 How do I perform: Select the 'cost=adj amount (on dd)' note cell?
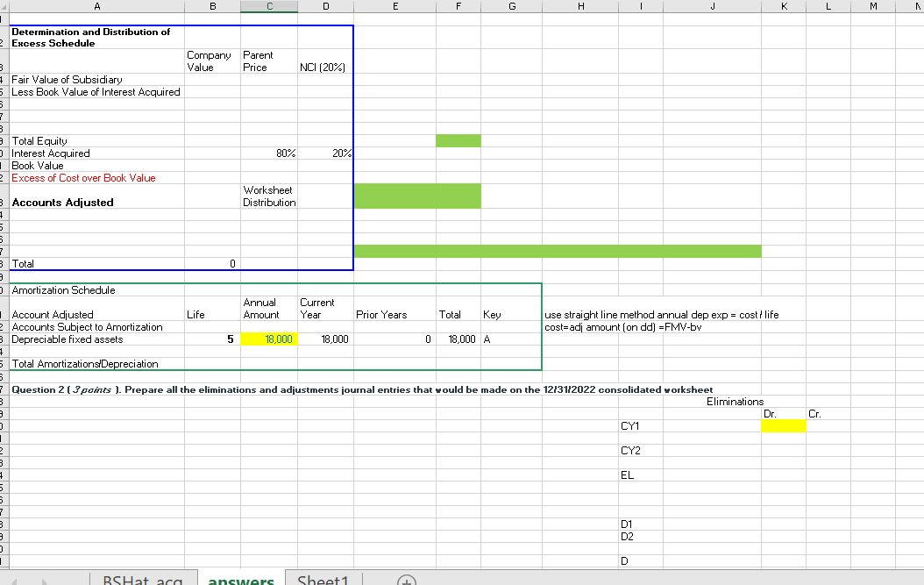(623, 327)
